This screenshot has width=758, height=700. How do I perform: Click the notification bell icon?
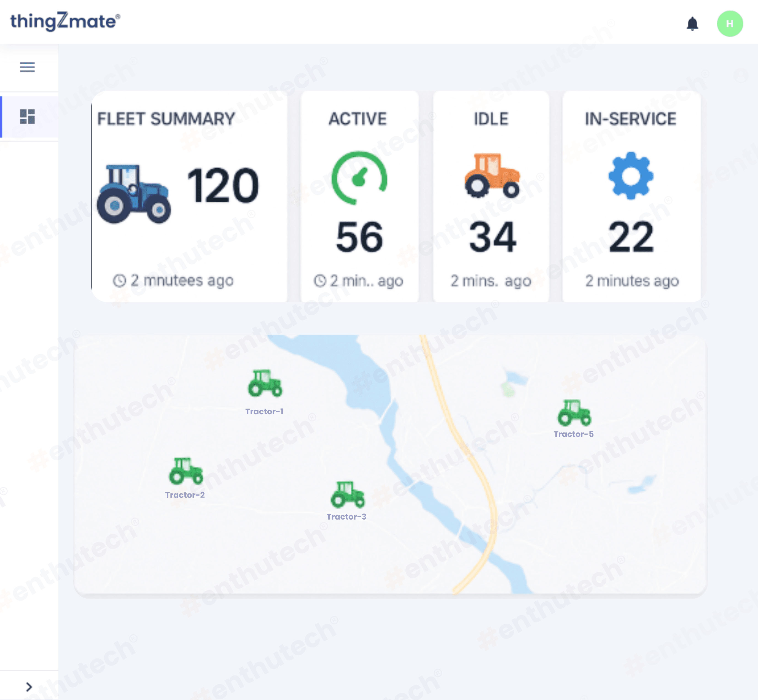click(692, 24)
